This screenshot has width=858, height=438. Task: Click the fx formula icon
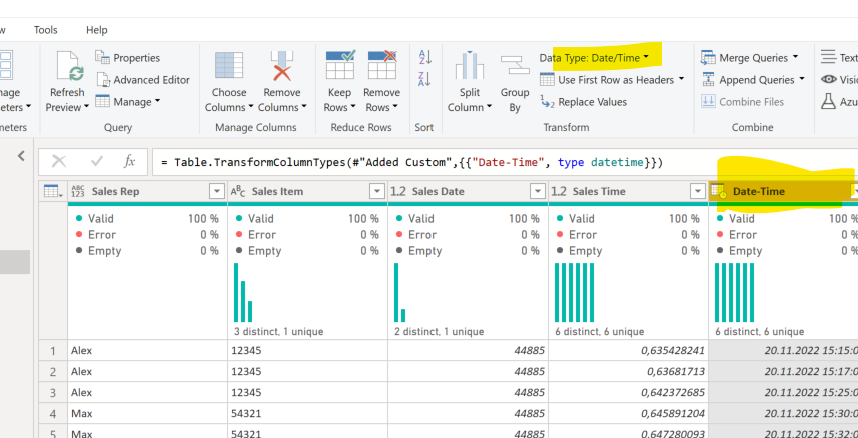click(x=129, y=161)
